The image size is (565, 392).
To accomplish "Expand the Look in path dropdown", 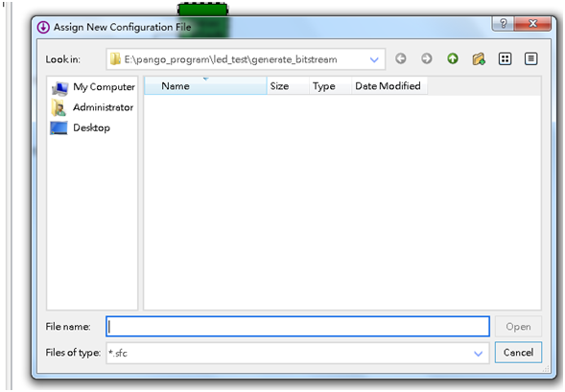I will pos(374,59).
